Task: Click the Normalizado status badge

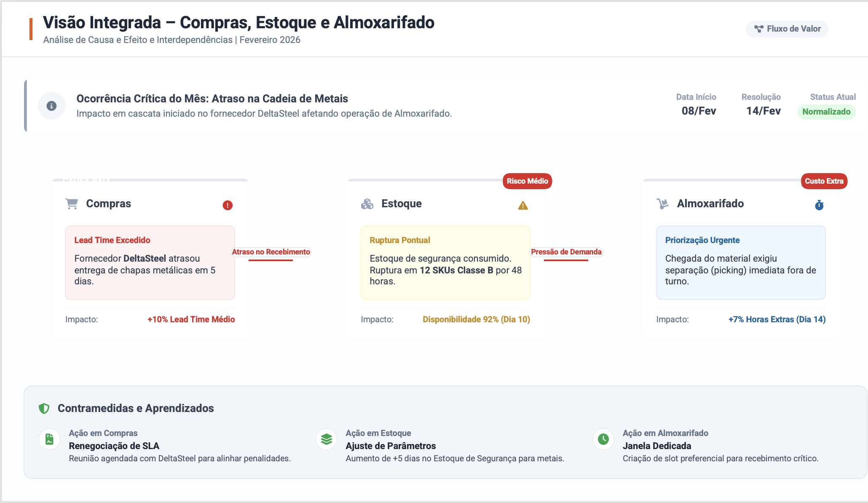Action: (x=826, y=112)
